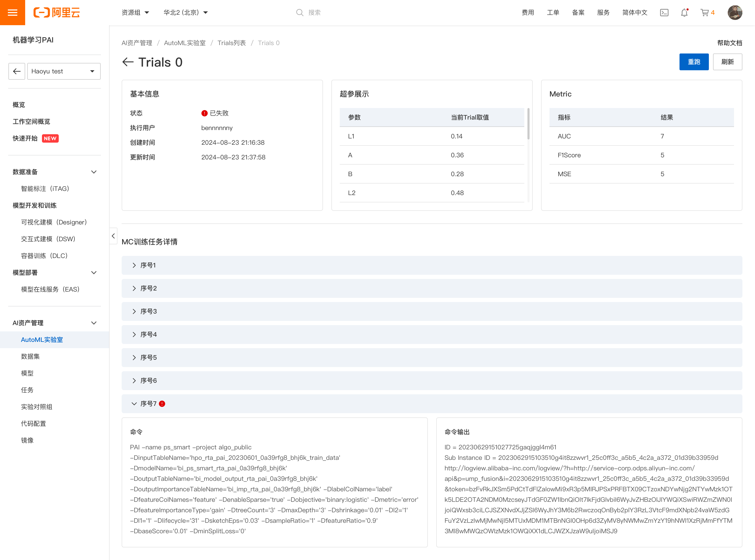Open the Cloud Shell terminal icon
755x560 pixels.
(x=664, y=13)
